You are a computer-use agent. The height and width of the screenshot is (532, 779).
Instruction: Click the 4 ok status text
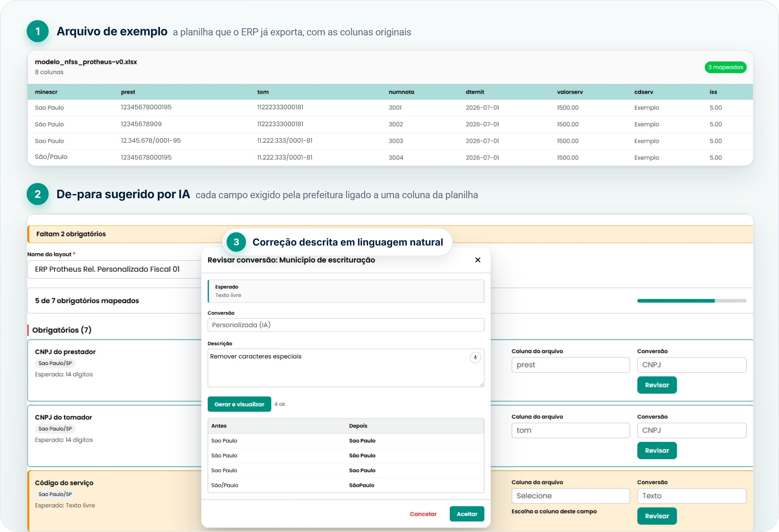pos(279,404)
